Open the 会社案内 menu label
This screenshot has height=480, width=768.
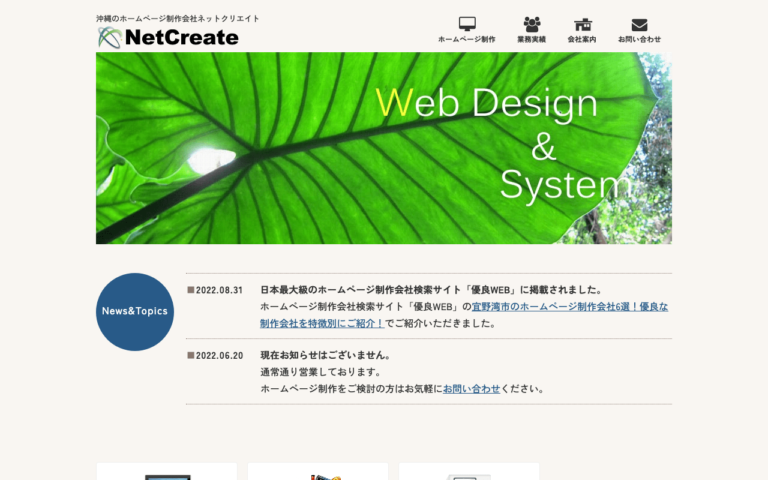582,39
